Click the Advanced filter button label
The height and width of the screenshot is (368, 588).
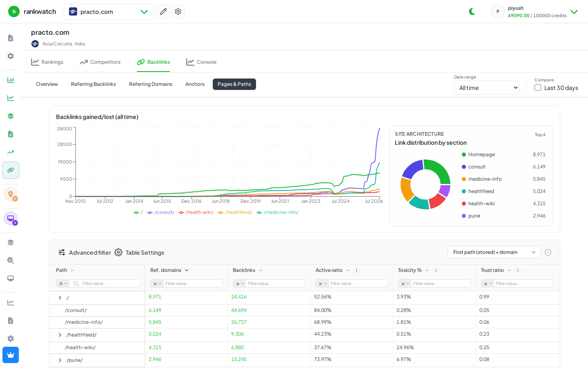(90, 253)
